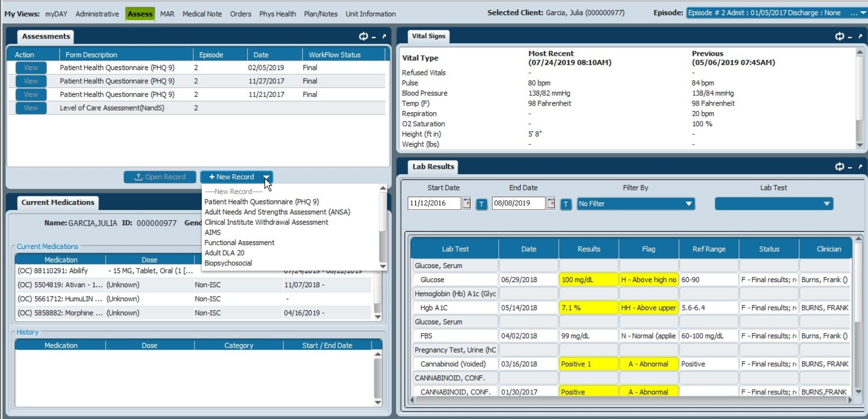
Task: Open the Orders menu item
Action: point(240,14)
